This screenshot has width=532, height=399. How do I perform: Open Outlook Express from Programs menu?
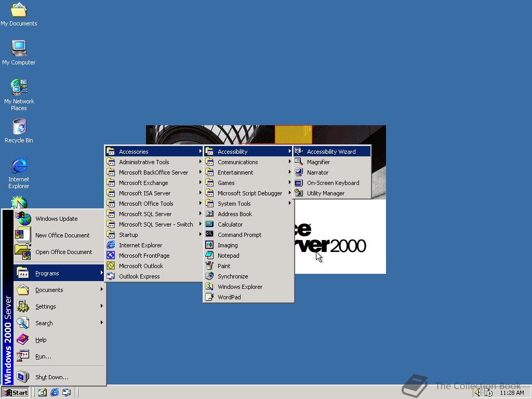point(154,276)
